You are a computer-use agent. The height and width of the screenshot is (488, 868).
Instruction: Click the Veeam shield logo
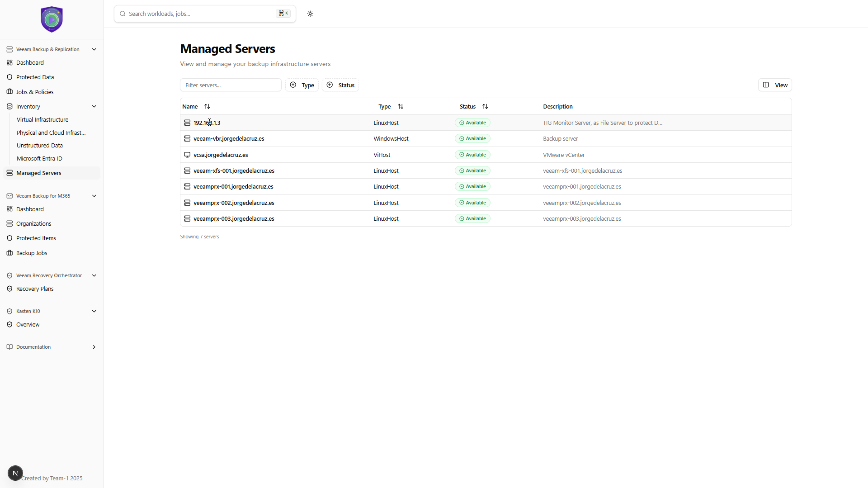52,19
